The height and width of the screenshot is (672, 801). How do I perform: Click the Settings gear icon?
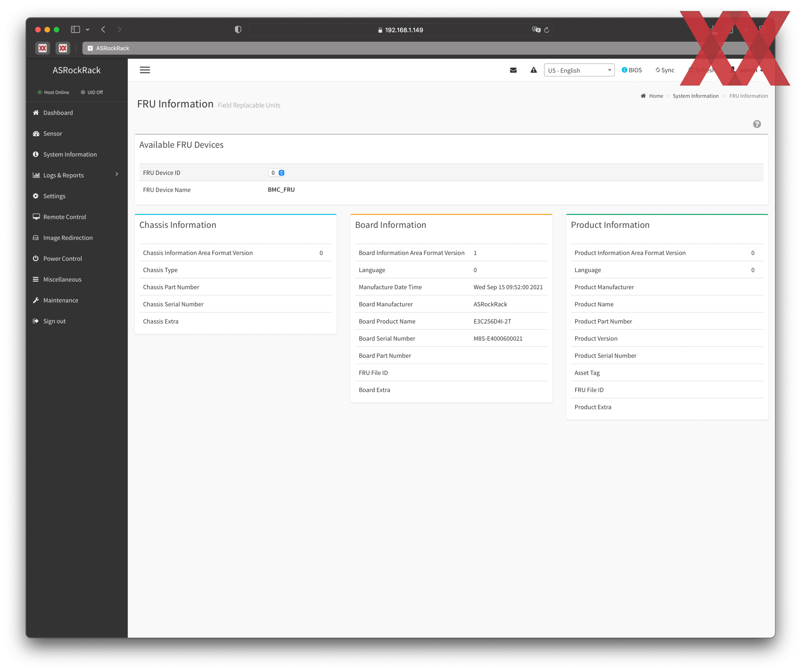pos(36,196)
